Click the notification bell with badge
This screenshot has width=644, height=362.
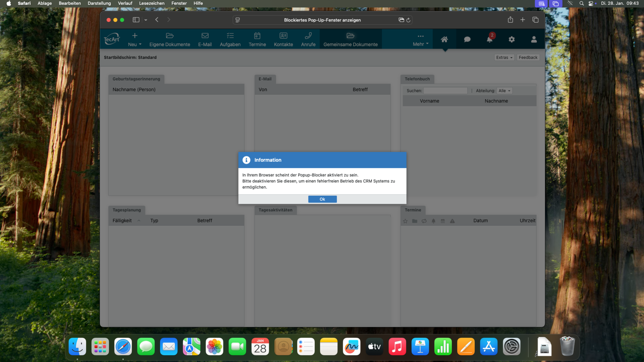pos(489,39)
